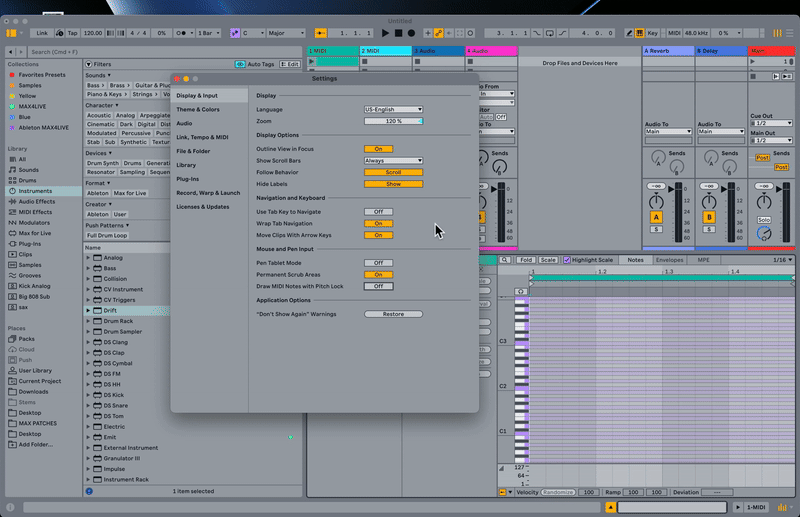Open the Show Scroll Bars dropdown
This screenshot has width=800, height=517.
point(393,160)
